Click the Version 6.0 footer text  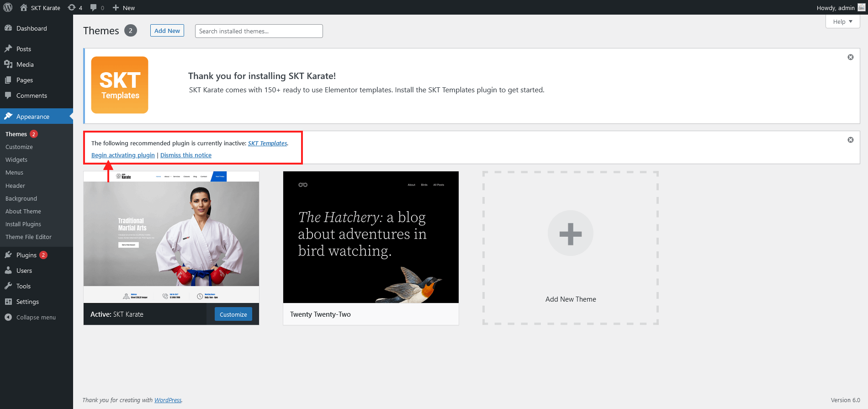click(845, 400)
